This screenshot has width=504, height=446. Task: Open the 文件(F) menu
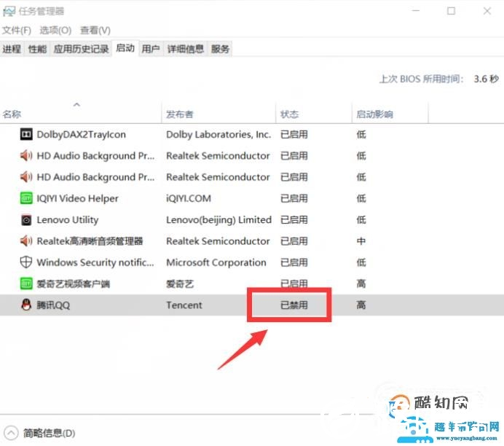coord(17,30)
